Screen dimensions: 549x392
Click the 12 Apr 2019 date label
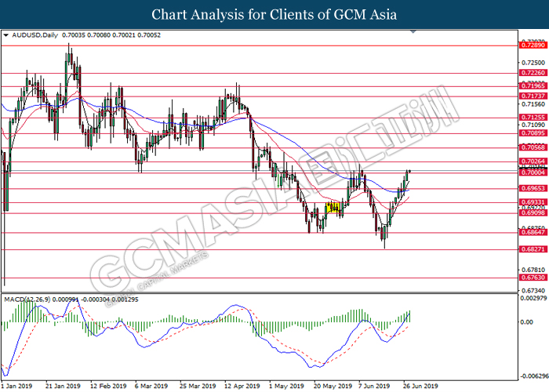click(242, 386)
